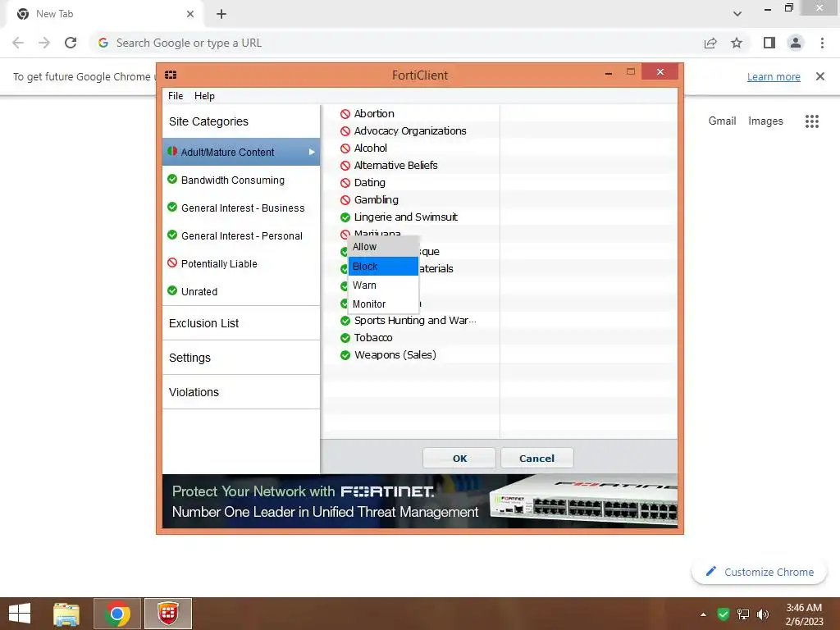Screen dimensions: 840x630
Task: Open Chrome's tab search chevron
Action: coord(737,14)
